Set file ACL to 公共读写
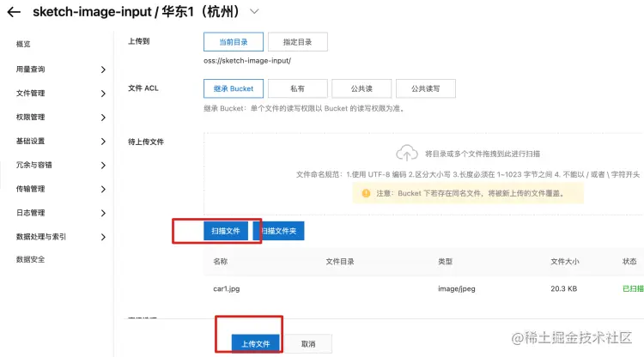Viewport: 644px width, 357px height. pyautogui.click(x=426, y=88)
